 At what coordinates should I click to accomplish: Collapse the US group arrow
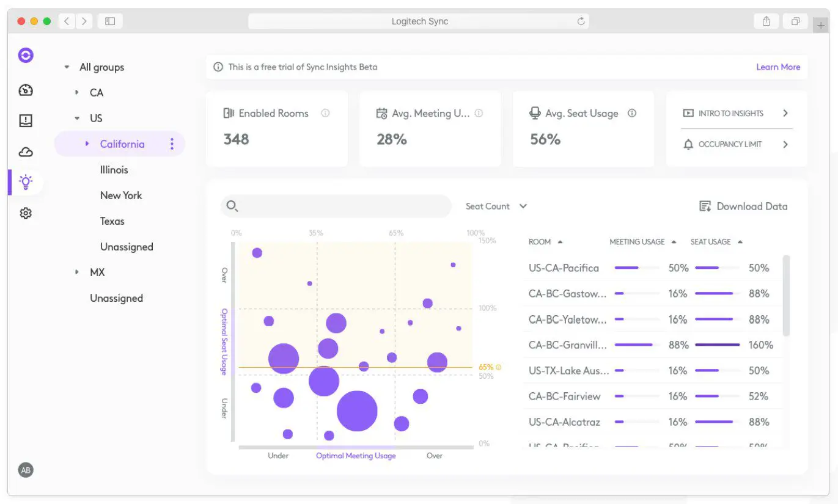[x=77, y=119]
